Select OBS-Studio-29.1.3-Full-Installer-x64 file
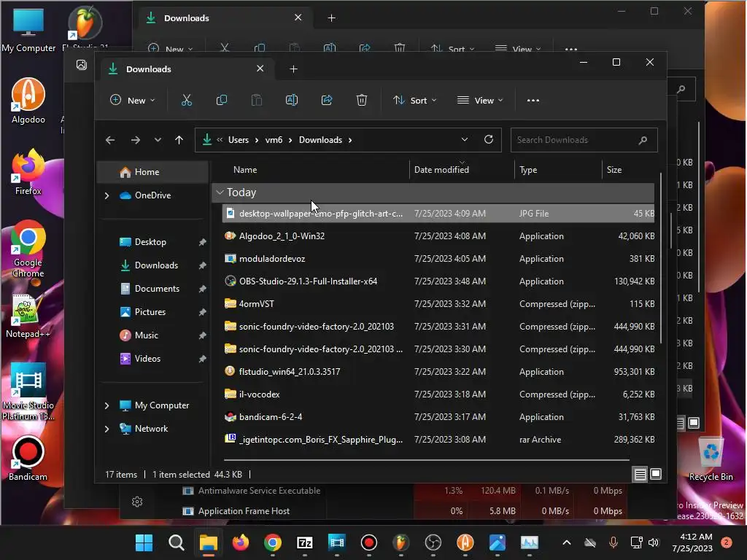747x560 pixels. (438, 281)
